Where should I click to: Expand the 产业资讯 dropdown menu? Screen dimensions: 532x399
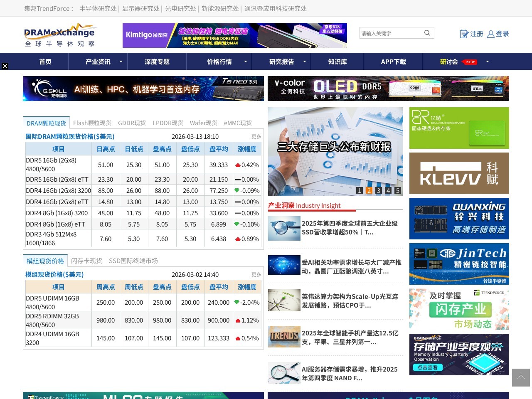(121, 62)
